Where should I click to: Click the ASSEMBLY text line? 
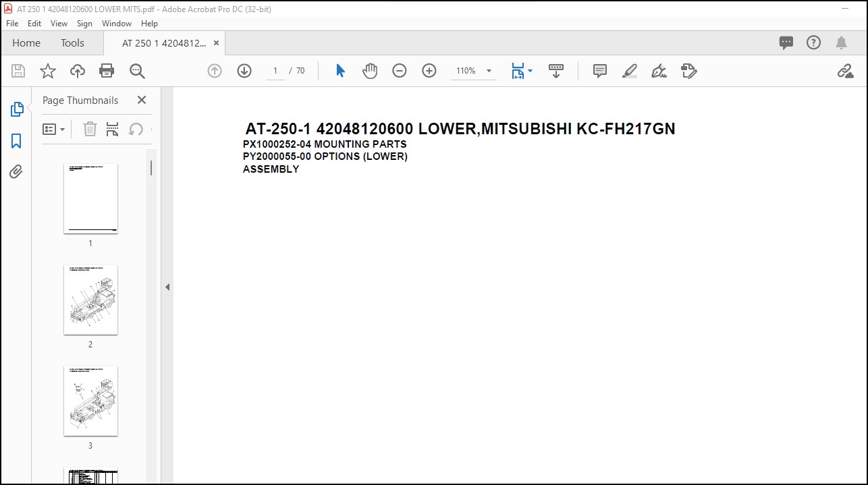pos(271,169)
